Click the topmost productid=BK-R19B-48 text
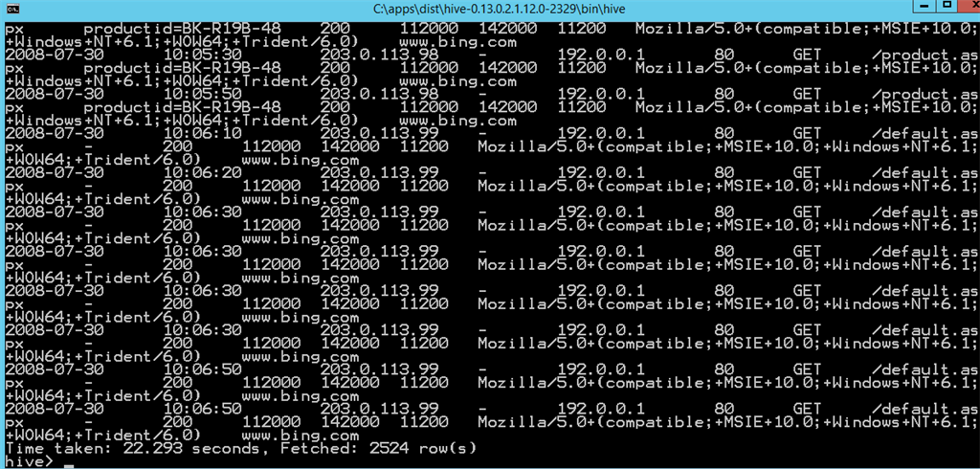The image size is (980, 469). (x=183, y=29)
